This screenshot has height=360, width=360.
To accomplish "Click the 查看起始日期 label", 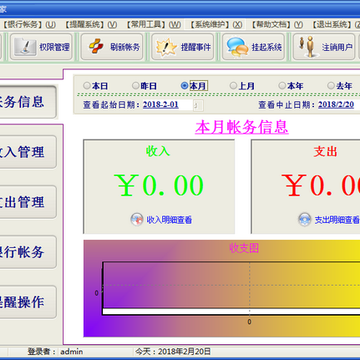I will pyautogui.click(x=111, y=105).
